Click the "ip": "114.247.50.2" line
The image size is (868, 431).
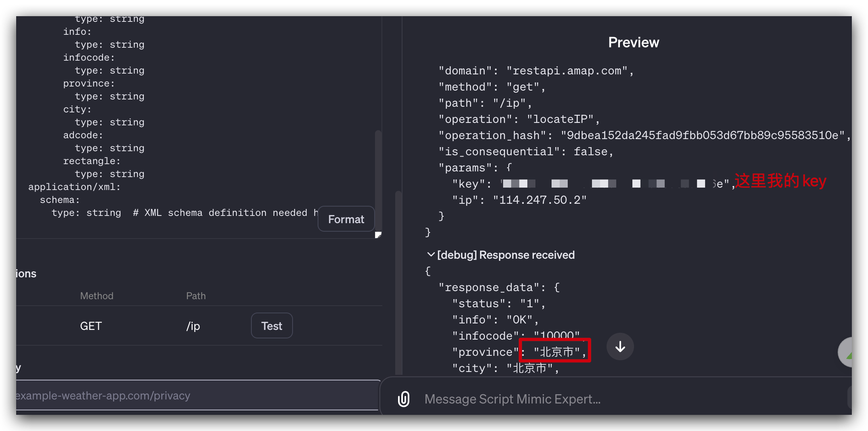519,200
